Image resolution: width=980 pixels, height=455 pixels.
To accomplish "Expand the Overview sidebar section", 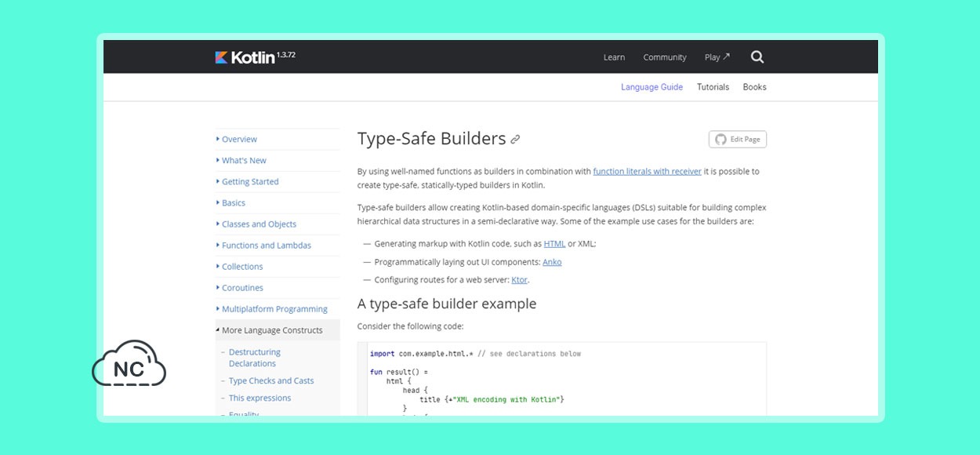I will tap(278, 139).
